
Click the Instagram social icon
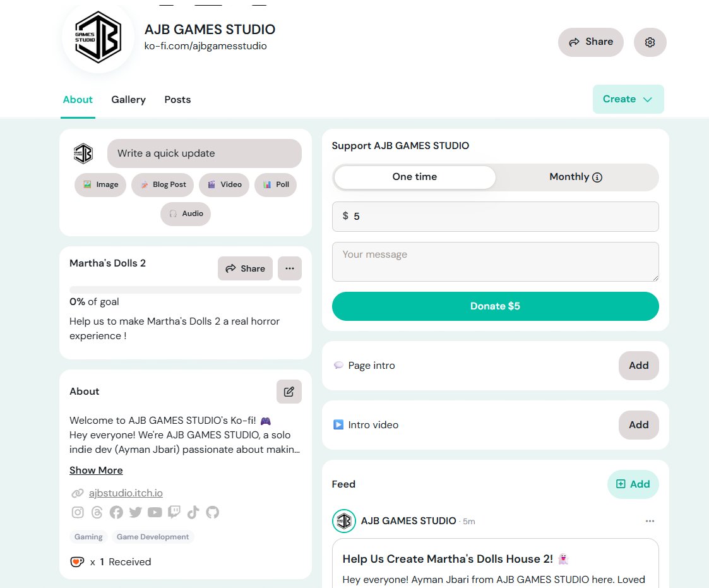(78, 512)
